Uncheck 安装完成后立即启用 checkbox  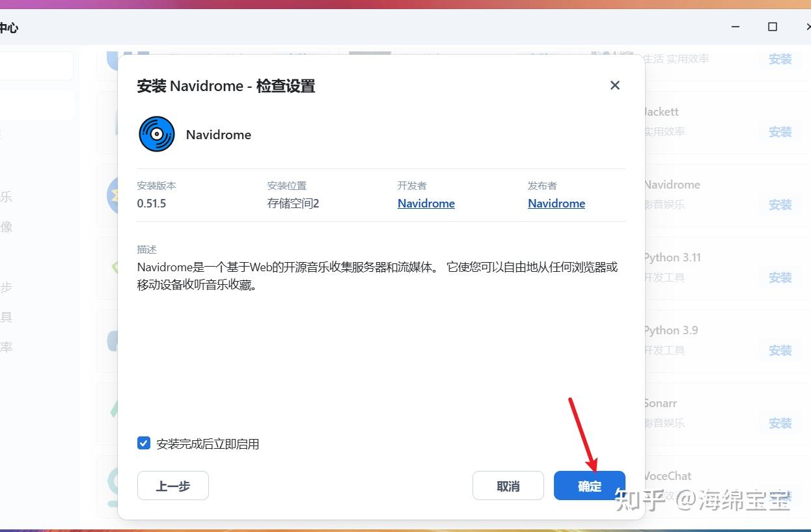tap(144, 444)
